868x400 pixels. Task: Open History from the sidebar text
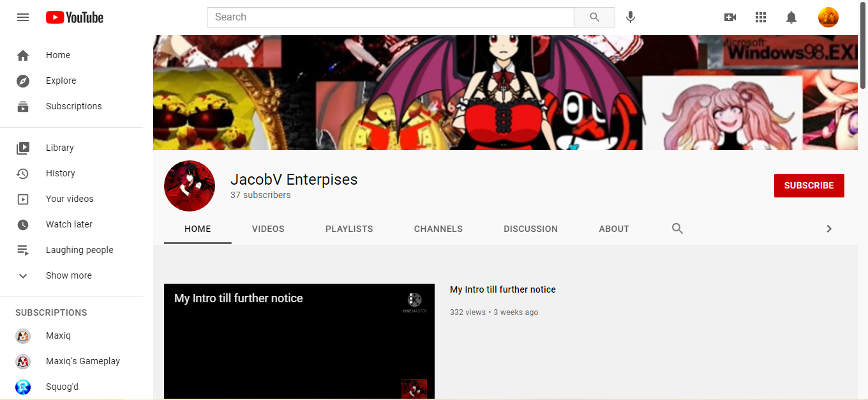coord(61,173)
